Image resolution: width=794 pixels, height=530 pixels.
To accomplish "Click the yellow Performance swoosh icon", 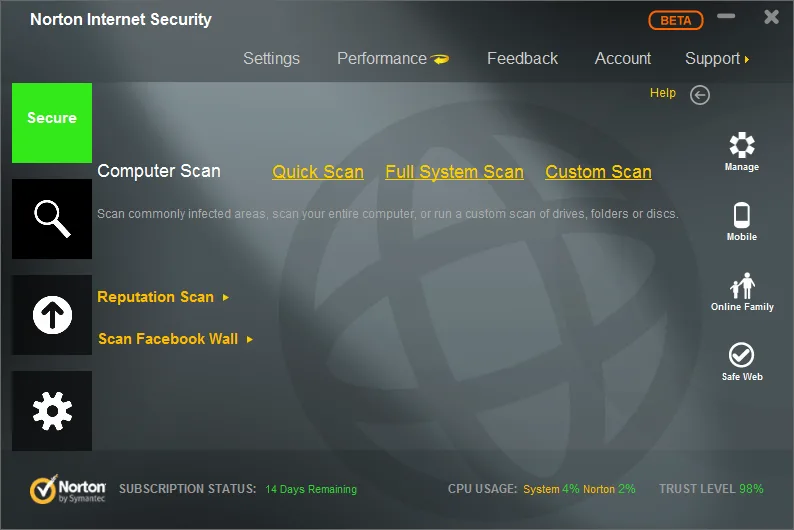I will click(440, 59).
